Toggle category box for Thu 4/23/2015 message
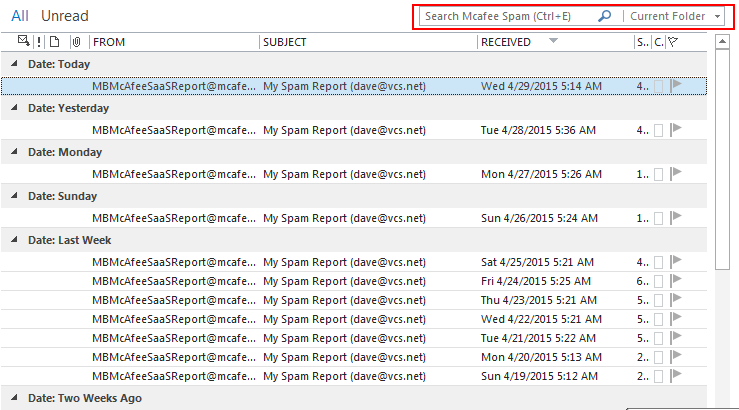739x410 pixels. (x=659, y=300)
